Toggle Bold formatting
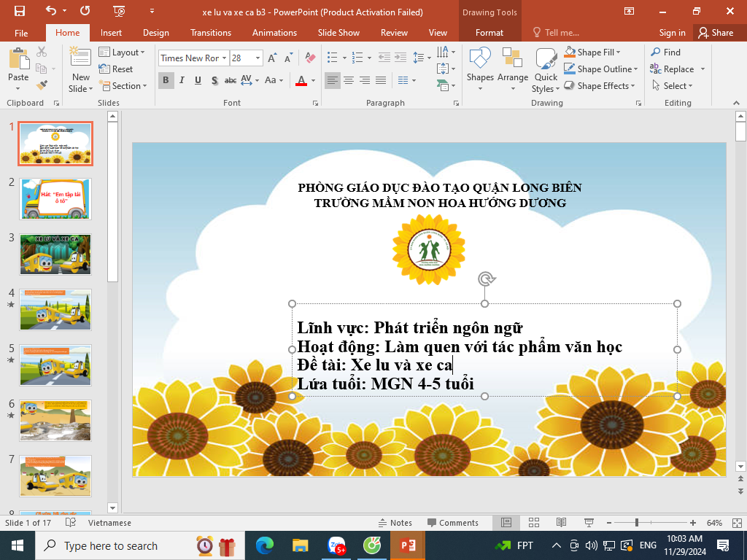This screenshot has width=747, height=560. click(166, 80)
